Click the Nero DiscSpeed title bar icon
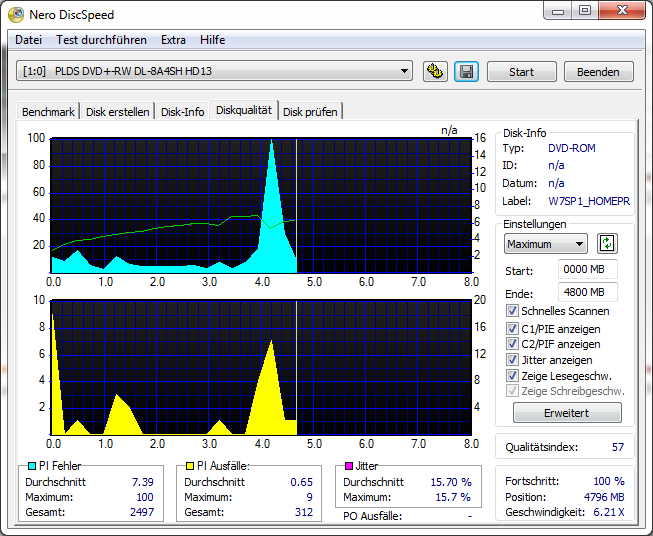Viewport: 653px width, 536px height. (16, 15)
